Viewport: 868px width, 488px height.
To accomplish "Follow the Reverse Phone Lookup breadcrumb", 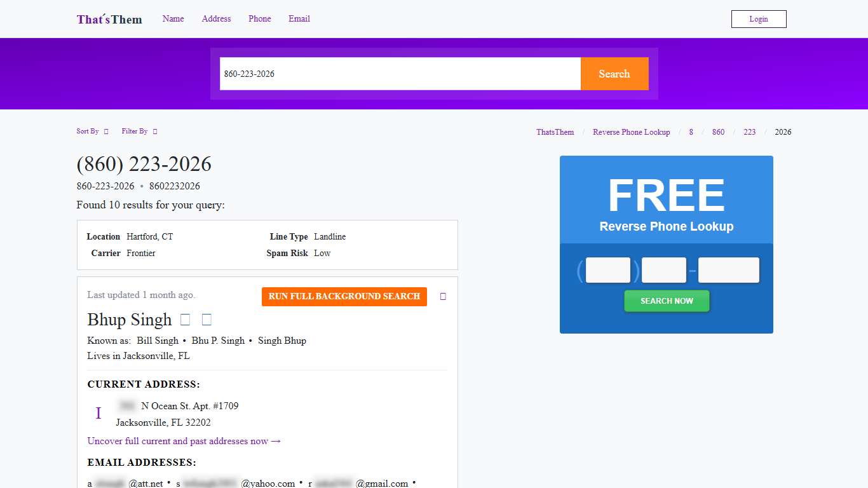I will 631,132.
